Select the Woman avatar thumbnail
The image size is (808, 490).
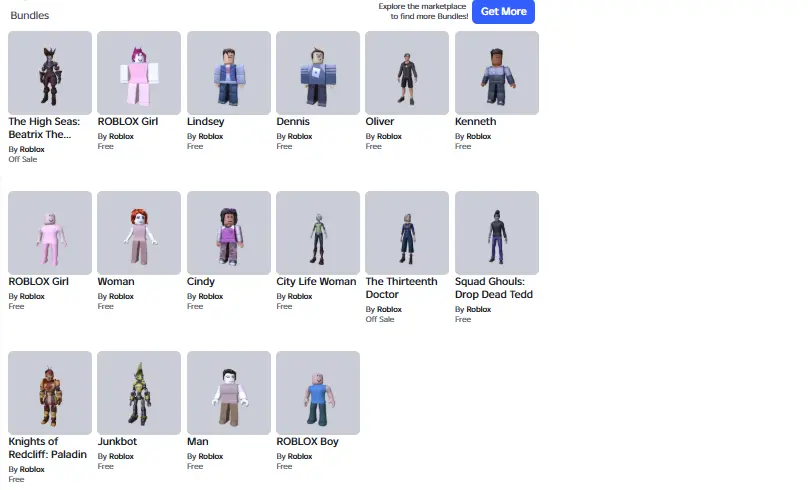pos(139,233)
